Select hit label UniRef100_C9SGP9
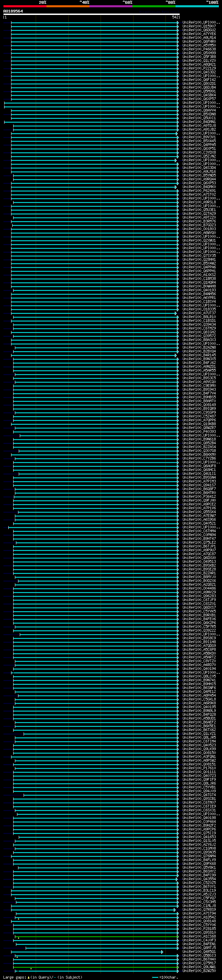The width and height of the screenshot is (222, 980). [x=199, y=412]
